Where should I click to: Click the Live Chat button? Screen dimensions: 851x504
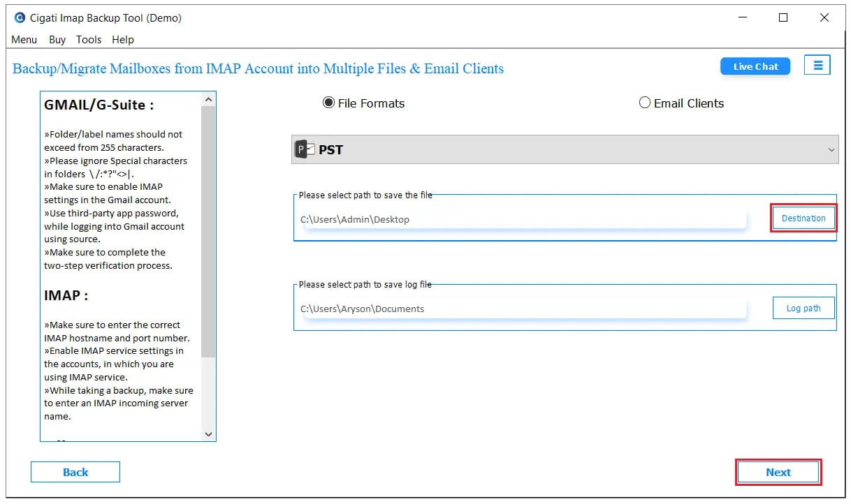[755, 66]
